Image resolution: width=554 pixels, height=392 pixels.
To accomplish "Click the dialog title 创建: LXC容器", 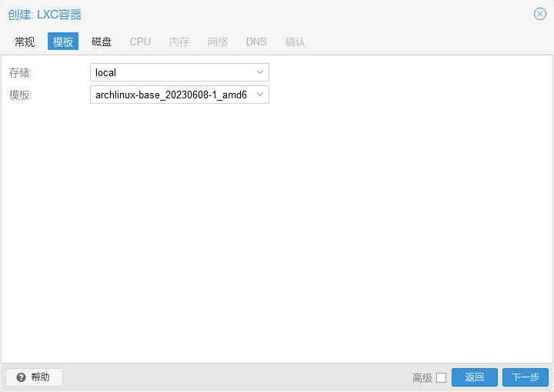I will (45, 15).
